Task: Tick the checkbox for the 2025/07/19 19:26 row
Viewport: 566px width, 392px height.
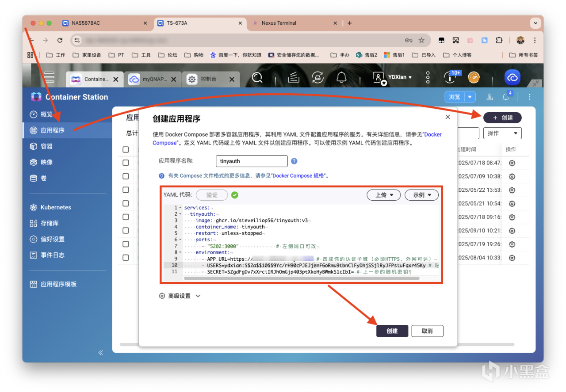Action: tap(126, 244)
